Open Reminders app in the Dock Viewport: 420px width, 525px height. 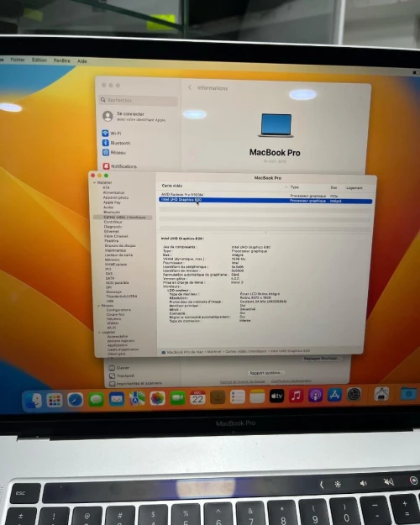tap(238, 397)
